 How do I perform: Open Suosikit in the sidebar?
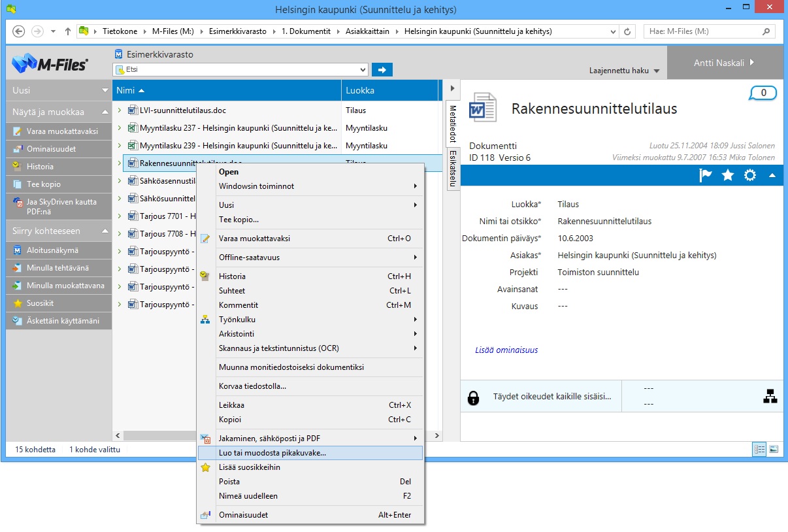click(x=59, y=303)
